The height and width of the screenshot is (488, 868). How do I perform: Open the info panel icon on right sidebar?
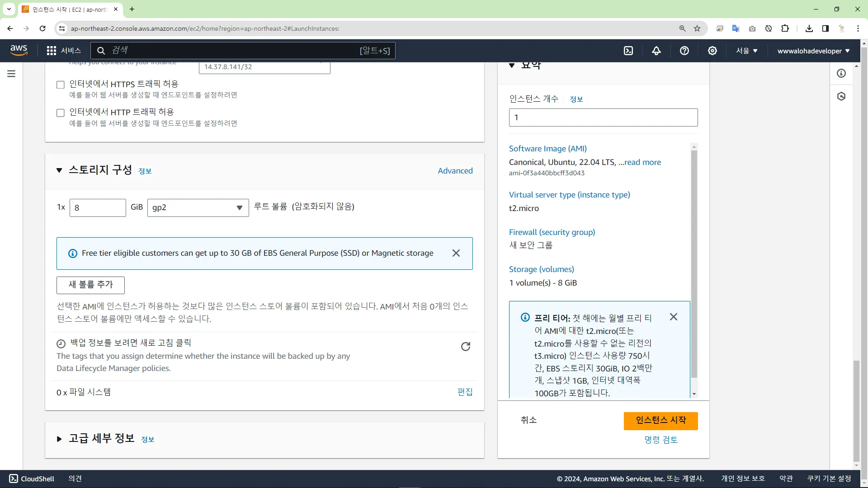[x=841, y=74]
